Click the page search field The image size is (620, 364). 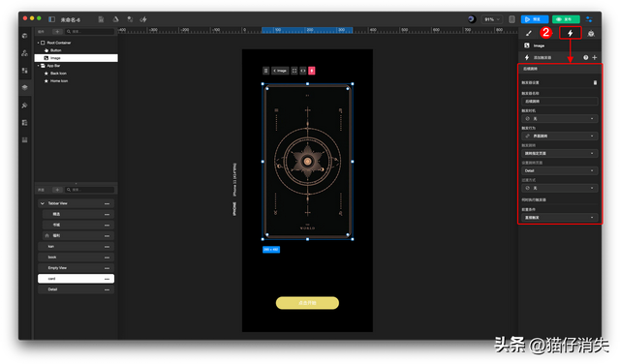point(90,190)
